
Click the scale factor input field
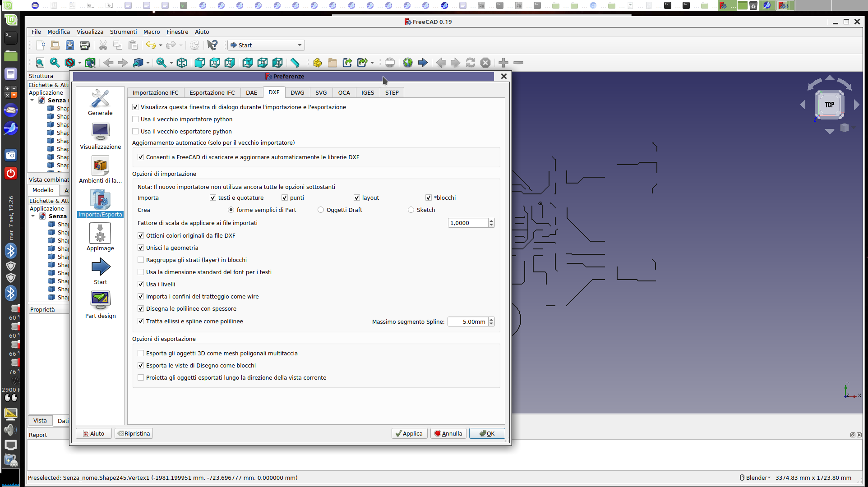[468, 223]
